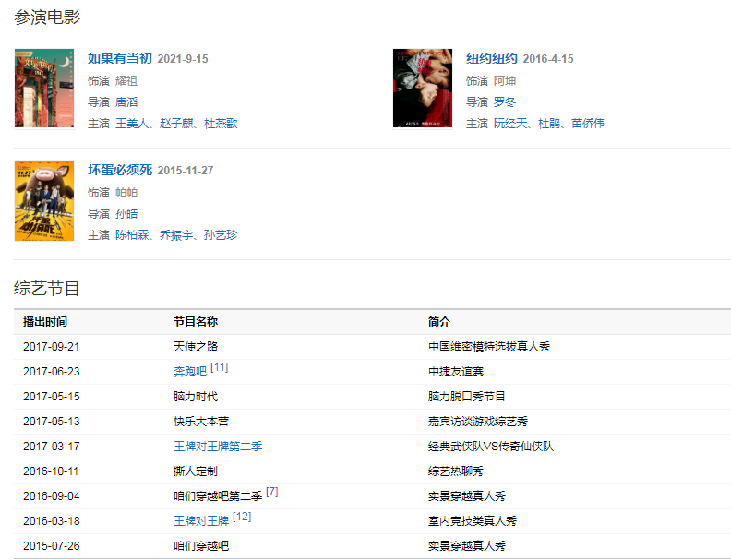Click the 如果有当初 movie title link
Screen dimensions: 731x560
point(120,59)
